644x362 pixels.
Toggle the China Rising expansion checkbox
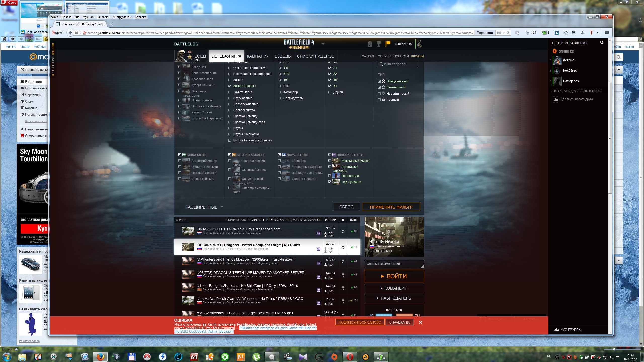[x=180, y=155]
